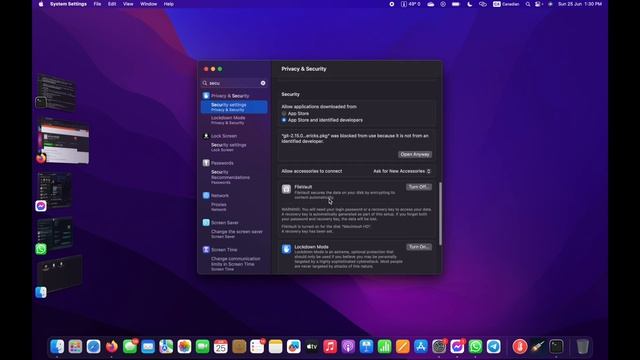
Task: Click the date and time in menu bar
Action: pos(580,4)
